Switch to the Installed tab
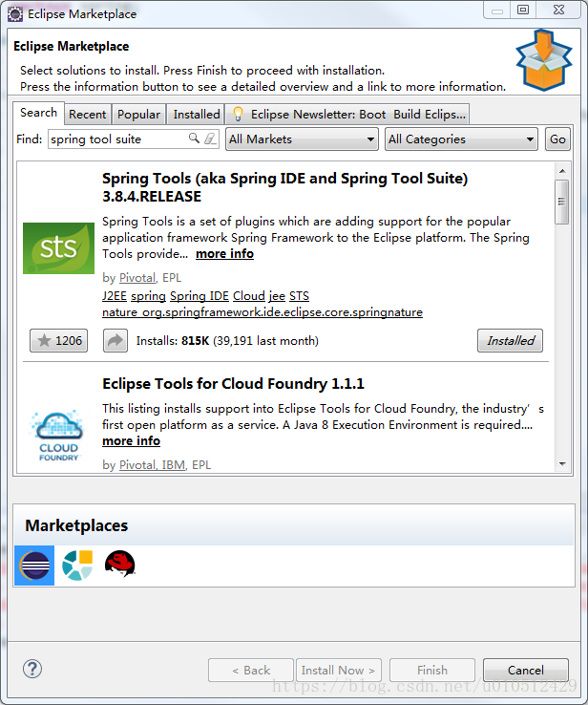588x705 pixels. (x=197, y=115)
